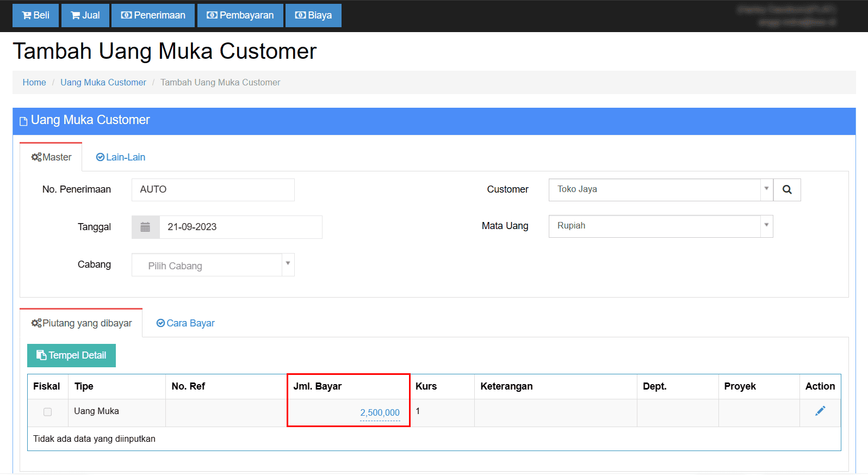868x475 pixels.
Task: Click the 'Tidak ada data yang diinputkan' message
Action: (x=94, y=439)
